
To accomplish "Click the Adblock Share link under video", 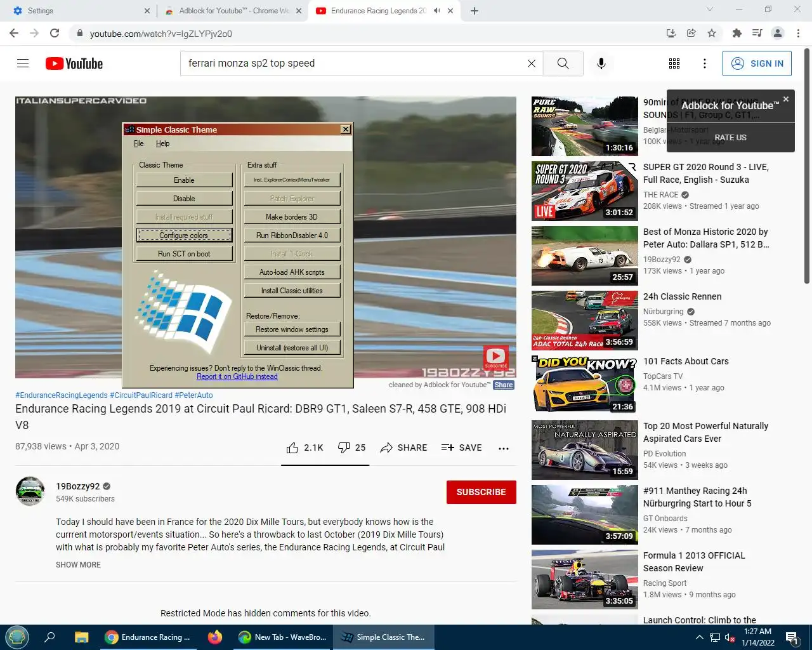I will [x=504, y=385].
